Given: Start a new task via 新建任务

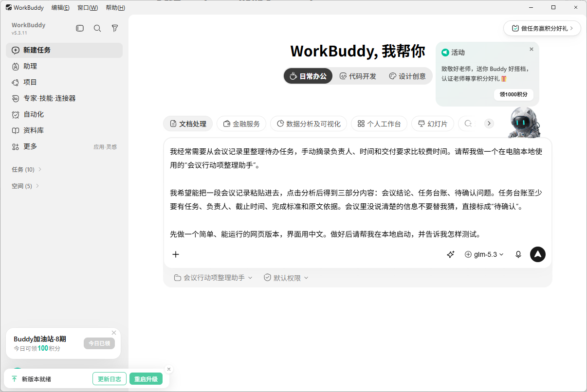Looking at the screenshot, I should tap(64, 50).
